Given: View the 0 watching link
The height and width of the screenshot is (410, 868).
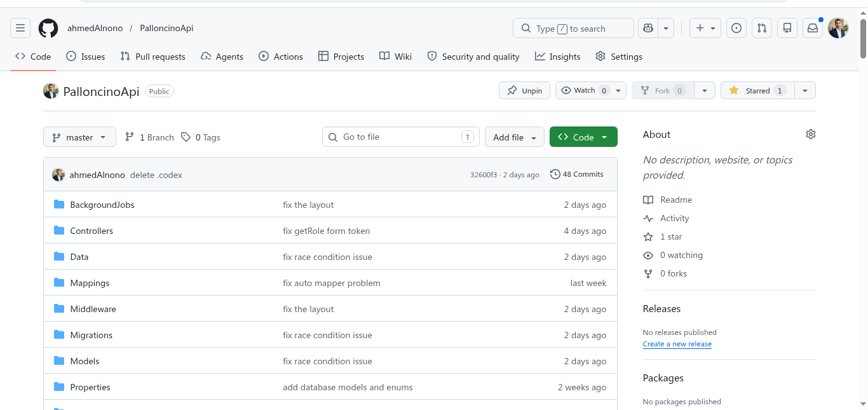Looking at the screenshot, I should click(x=673, y=255).
